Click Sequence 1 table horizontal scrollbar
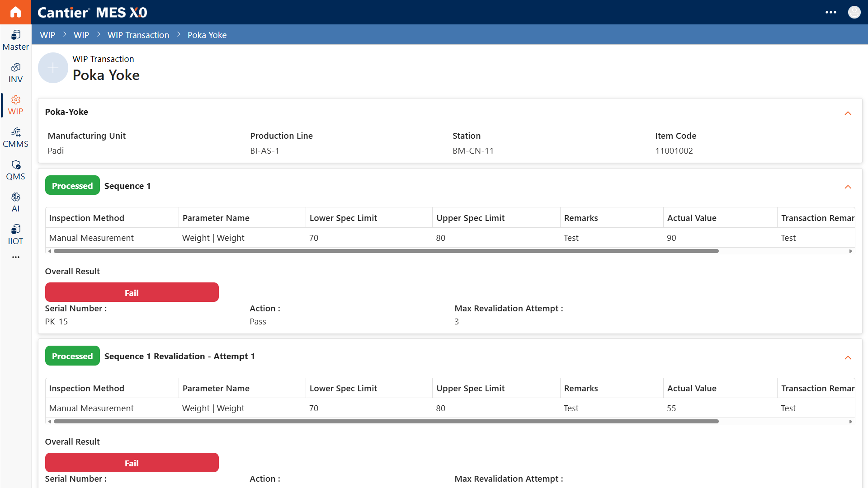 386,251
